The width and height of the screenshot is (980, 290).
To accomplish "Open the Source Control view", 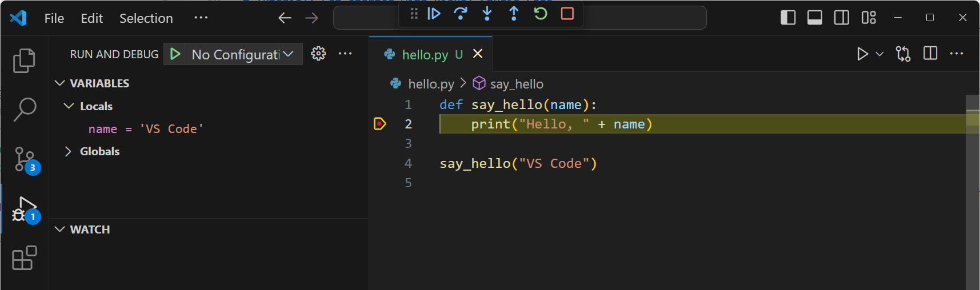I will tap(24, 159).
